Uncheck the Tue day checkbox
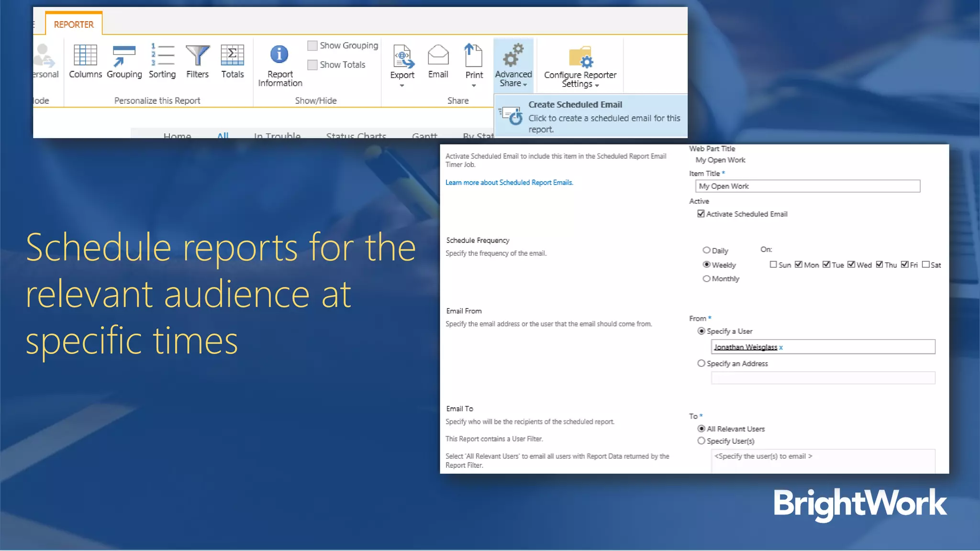Screen dimensions: 980x551 pyautogui.click(x=826, y=264)
